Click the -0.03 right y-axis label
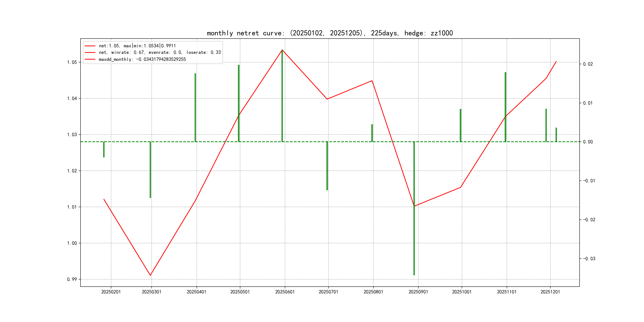Image resolution: width=644 pixels, height=322 pixels. 589,259
